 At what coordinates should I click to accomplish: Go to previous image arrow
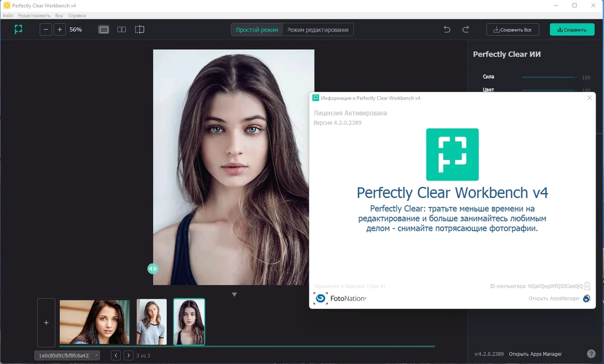116,355
